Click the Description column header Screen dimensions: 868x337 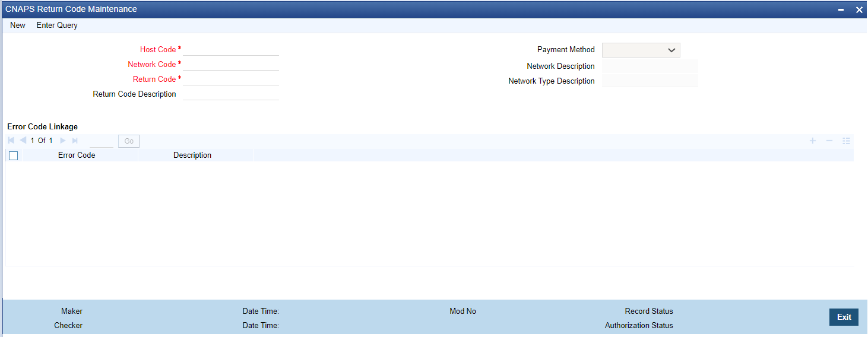[192, 155]
